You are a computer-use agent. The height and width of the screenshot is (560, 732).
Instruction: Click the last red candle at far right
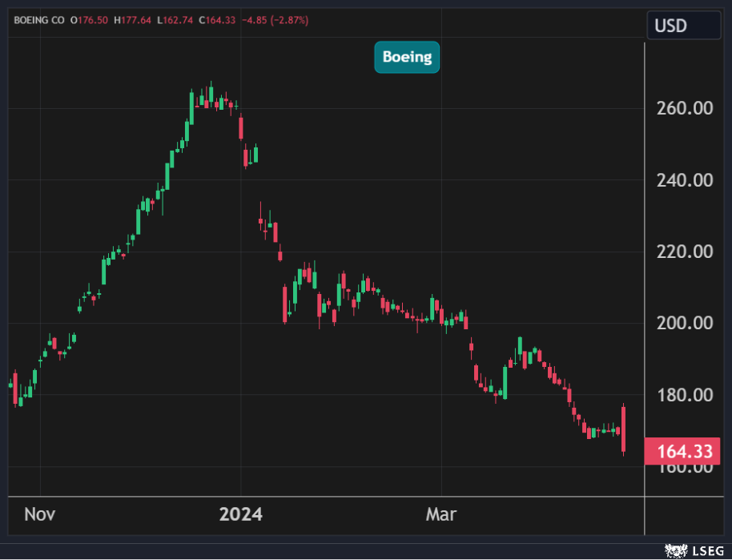click(623, 431)
